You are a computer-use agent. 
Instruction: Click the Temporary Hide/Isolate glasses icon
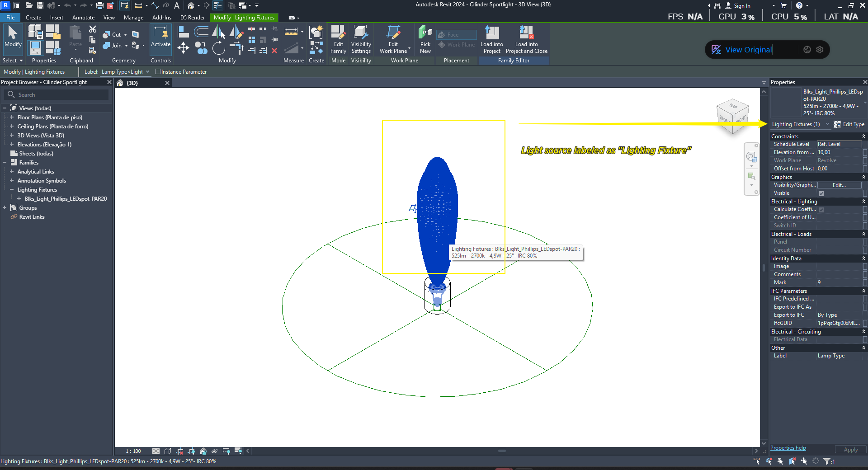tap(214, 451)
